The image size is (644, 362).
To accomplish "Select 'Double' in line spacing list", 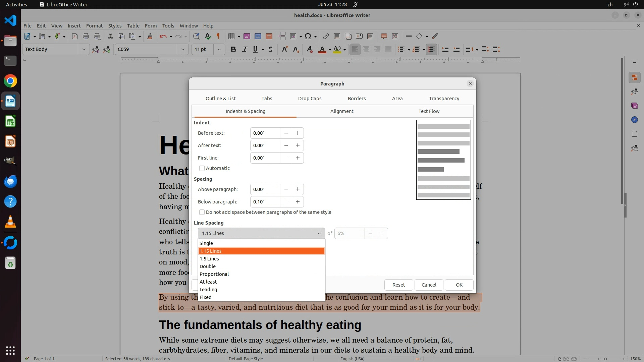I will 208,266.
